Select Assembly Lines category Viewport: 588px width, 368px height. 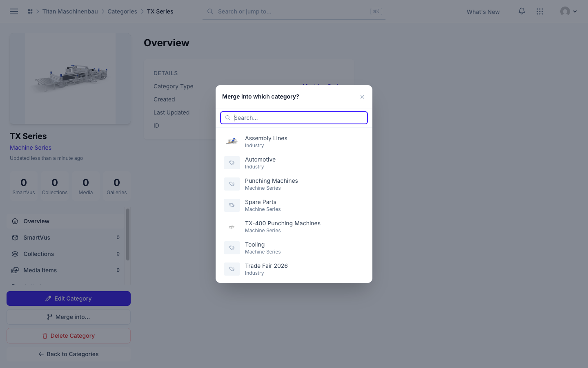[x=294, y=141]
